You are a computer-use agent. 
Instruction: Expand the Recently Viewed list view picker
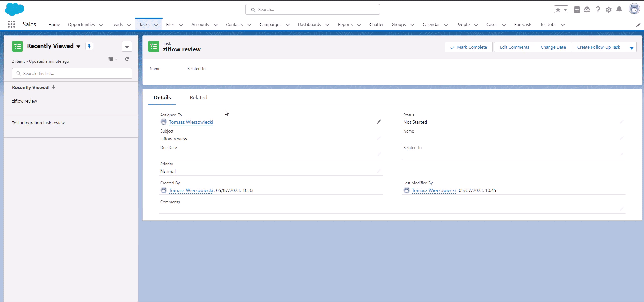click(x=78, y=46)
